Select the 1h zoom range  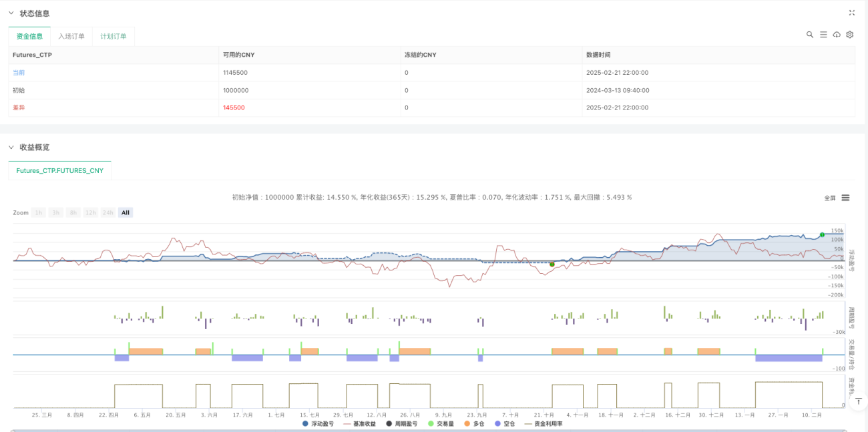39,212
